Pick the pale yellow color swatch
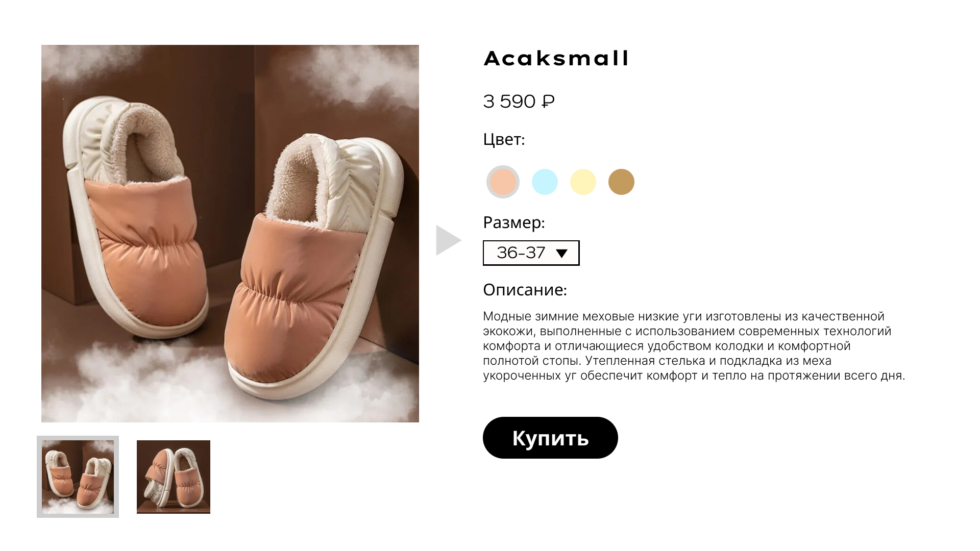The width and height of the screenshot is (980, 551). click(x=583, y=182)
